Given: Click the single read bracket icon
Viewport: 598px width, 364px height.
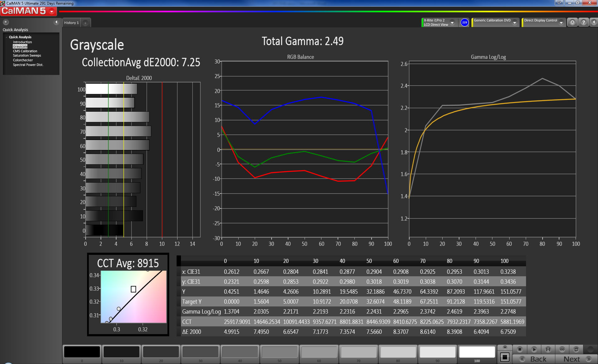Looking at the screenshot, I should click(548, 349).
